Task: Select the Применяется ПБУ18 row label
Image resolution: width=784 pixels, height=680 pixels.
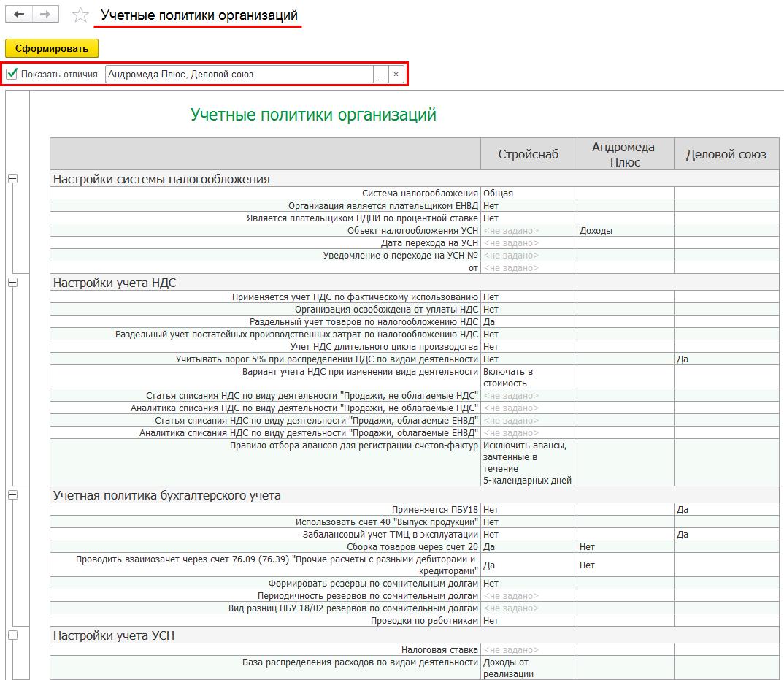Action: click(x=435, y=510)
